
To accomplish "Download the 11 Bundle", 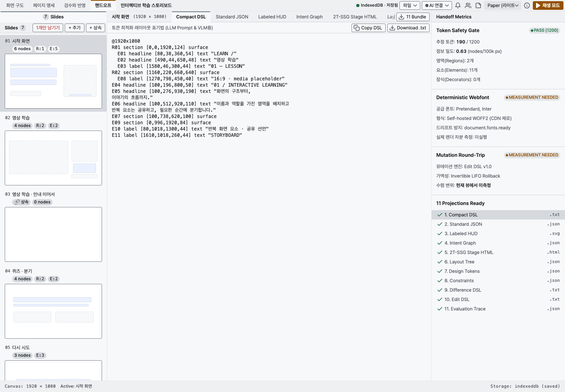I will pos(413,17).
